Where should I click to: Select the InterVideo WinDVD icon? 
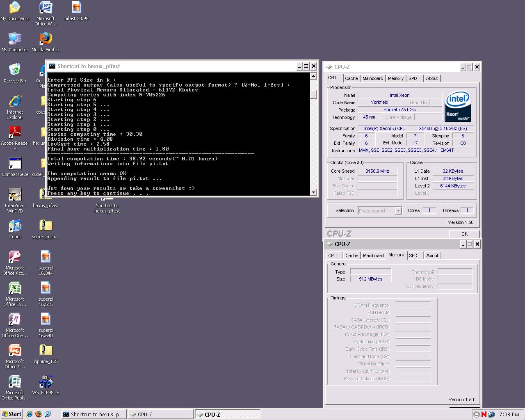[x=15, y=201]
